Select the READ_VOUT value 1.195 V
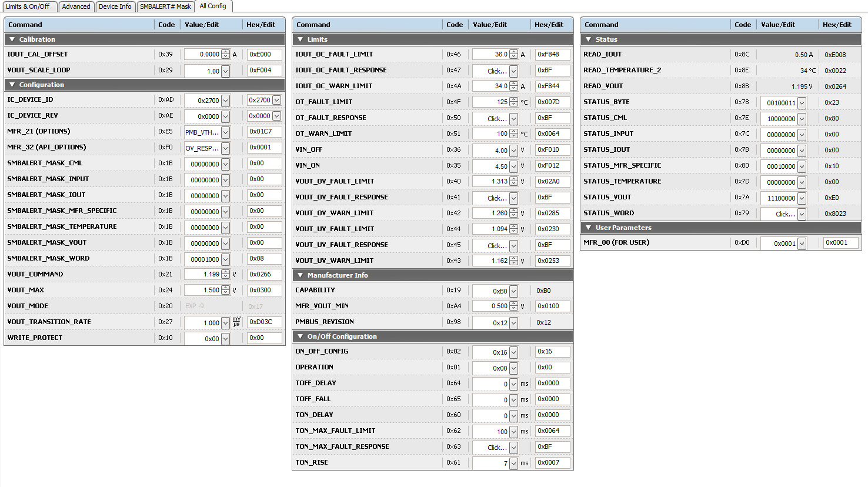 (802, 86)
